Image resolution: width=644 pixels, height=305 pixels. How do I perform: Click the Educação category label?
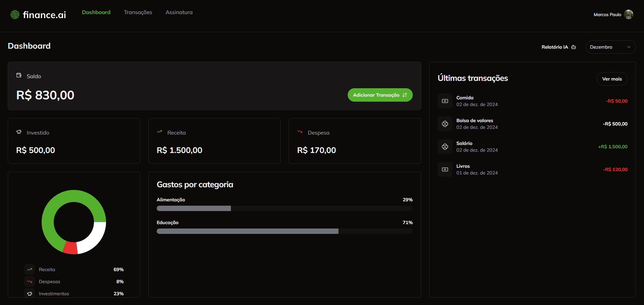pos(167,222)
